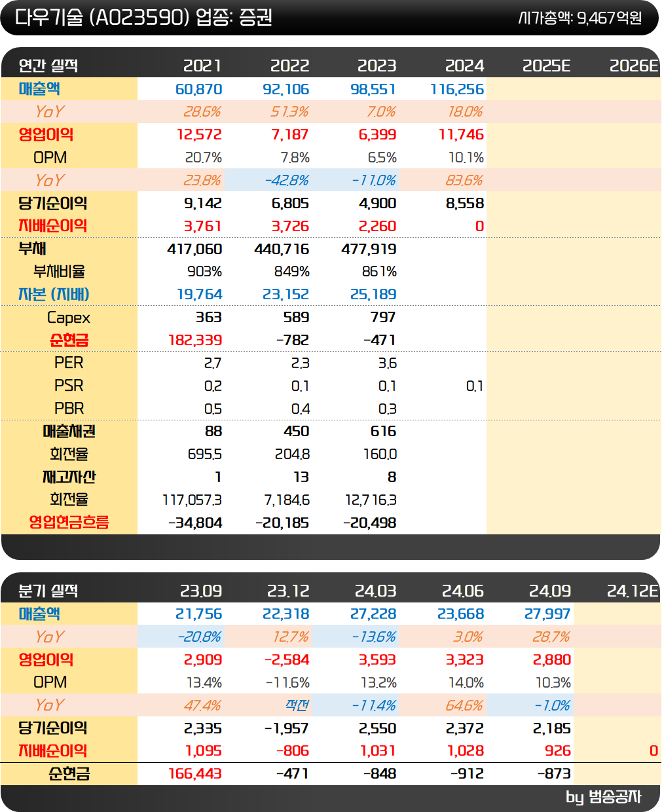Click quarterly revenue '21,756'
Viewport: 662px width, 812px height.
pyautogui.click(x=199, y=614)
